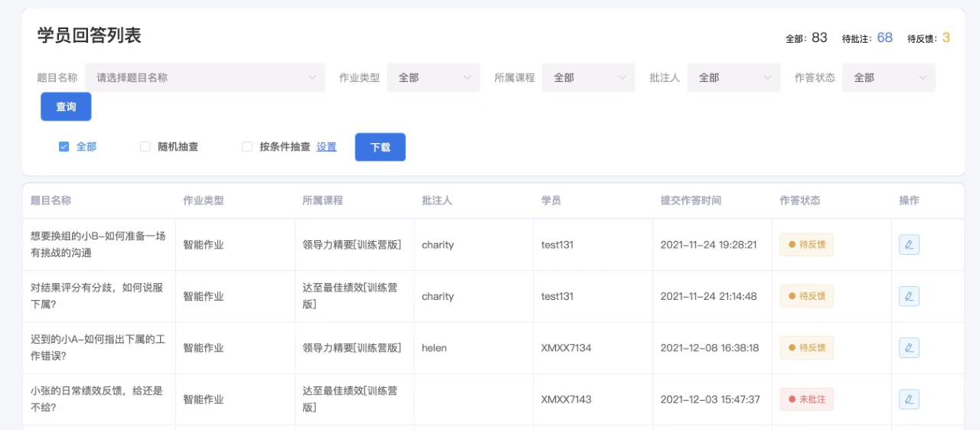
Task: Click 待反馈 tag in 19:28:21 row
Action: (x=807, y=245)
